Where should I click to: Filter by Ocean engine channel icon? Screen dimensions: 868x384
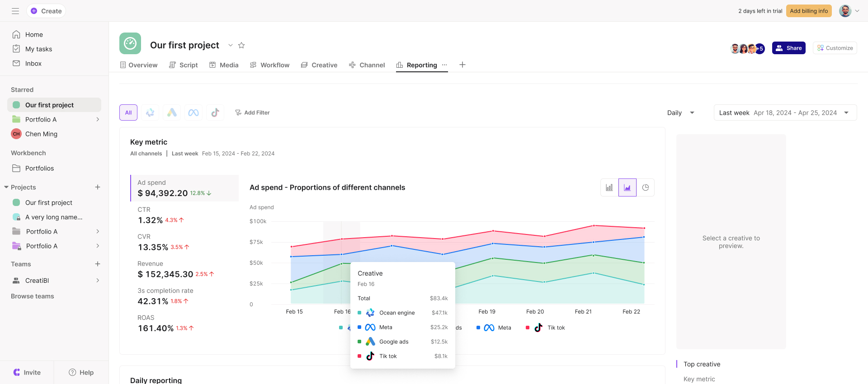(x=150, y=112)
